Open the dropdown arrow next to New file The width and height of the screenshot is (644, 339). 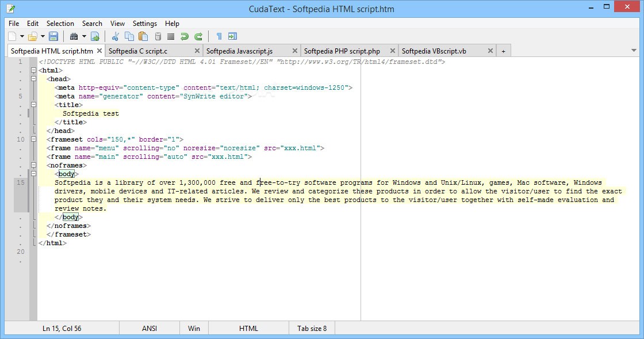(x=22, y=37)
